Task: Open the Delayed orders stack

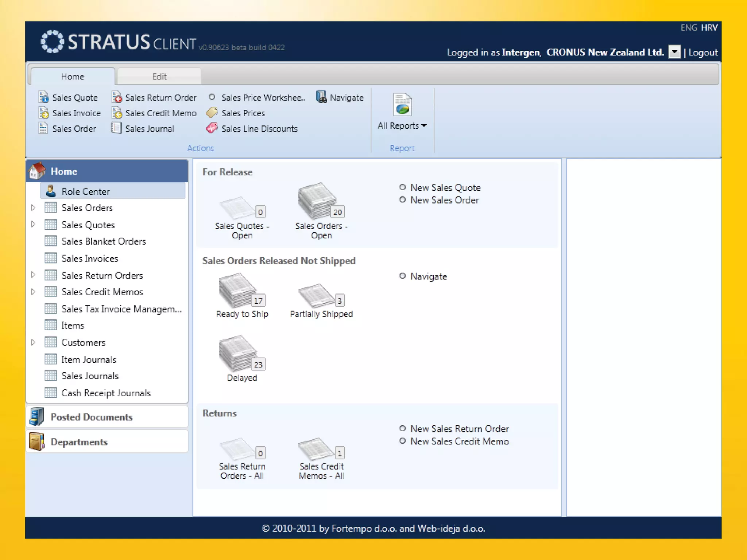Action: click(242, 354)
